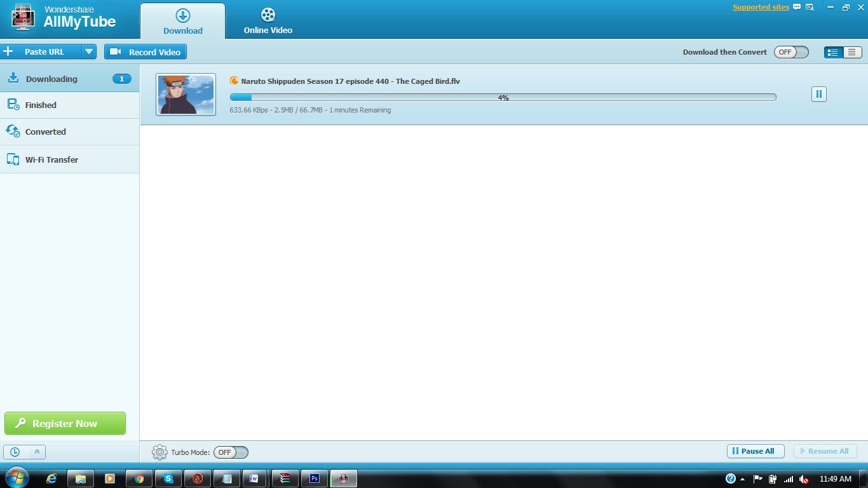Click the video source icon beside the file name

click(x=234, y=81)
